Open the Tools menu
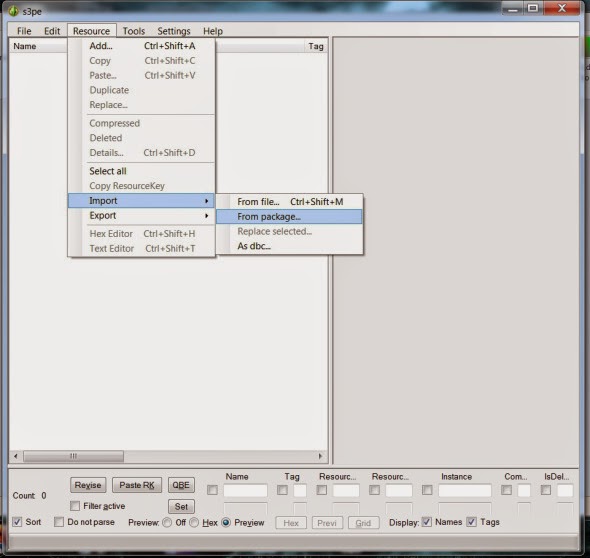Screen dimensions: 590x558 (x=134, y=31)
